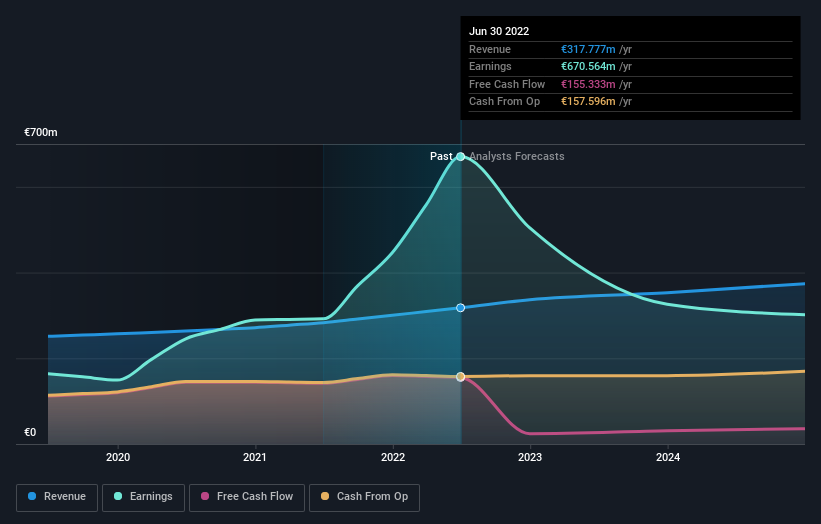Click the 'Earnings' row label in tooltip

coord(490,66)
